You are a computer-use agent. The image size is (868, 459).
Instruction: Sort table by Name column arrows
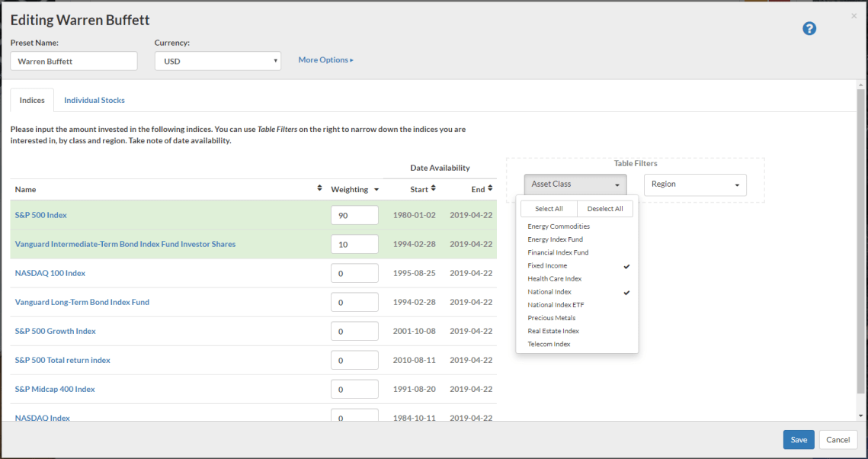319,188
